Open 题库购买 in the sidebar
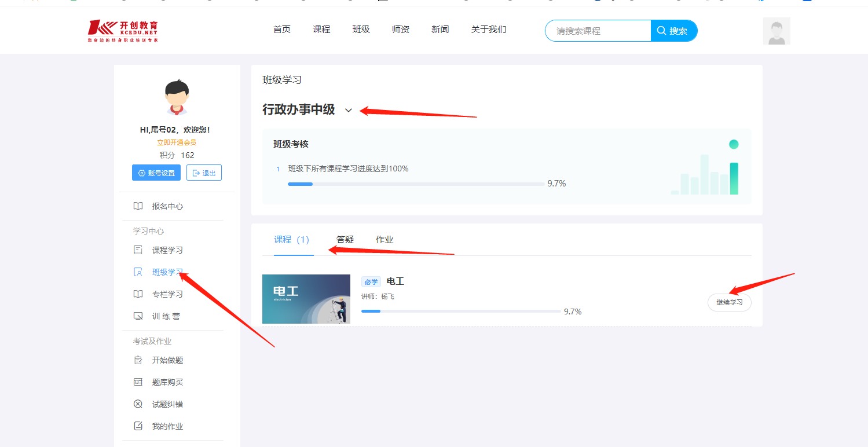 pos(167,382)
